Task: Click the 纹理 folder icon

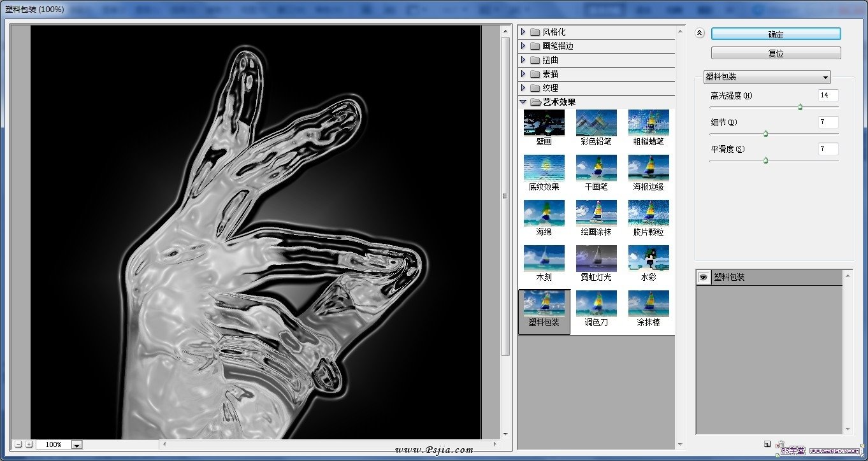Action: (x=535, y=88)
